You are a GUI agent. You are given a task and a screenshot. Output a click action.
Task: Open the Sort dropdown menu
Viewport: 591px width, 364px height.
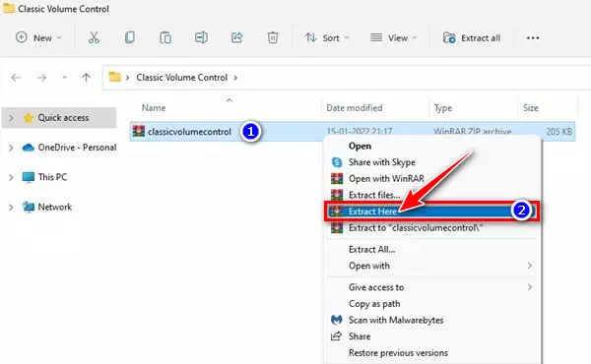(327, 37)
